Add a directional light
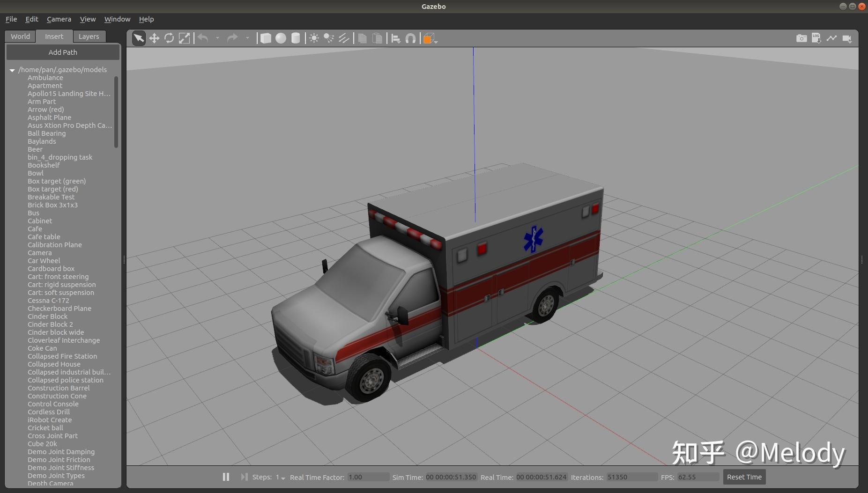Screen dimensions: 868x493 pyautogui.click(x=344, y=38)
